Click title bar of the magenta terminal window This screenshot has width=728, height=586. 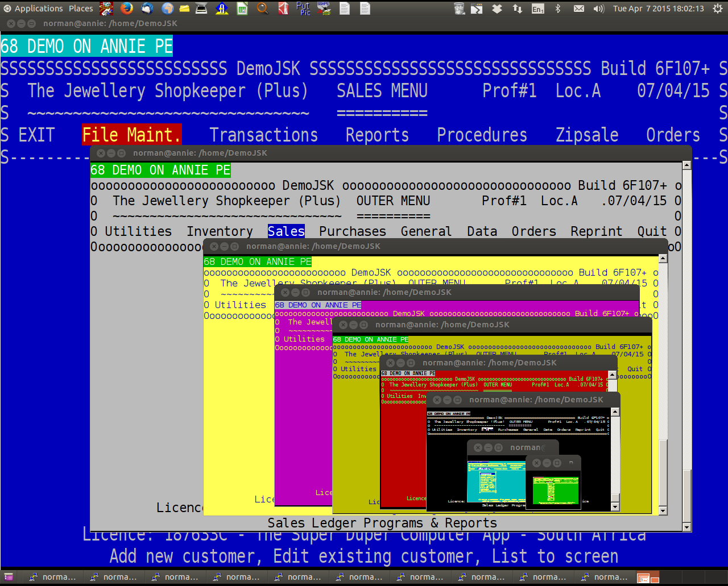[457, 292]
